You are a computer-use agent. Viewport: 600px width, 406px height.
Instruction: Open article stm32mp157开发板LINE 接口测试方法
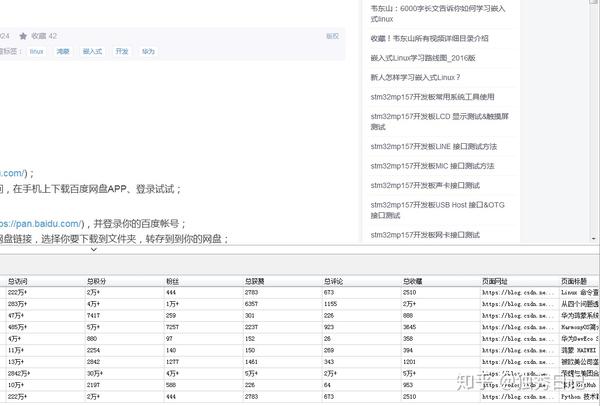434,146
